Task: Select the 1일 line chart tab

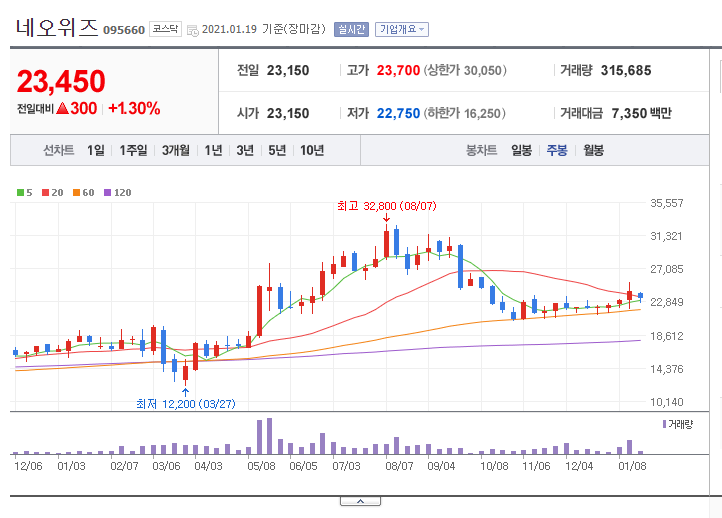Action: (x=96, y=150)
